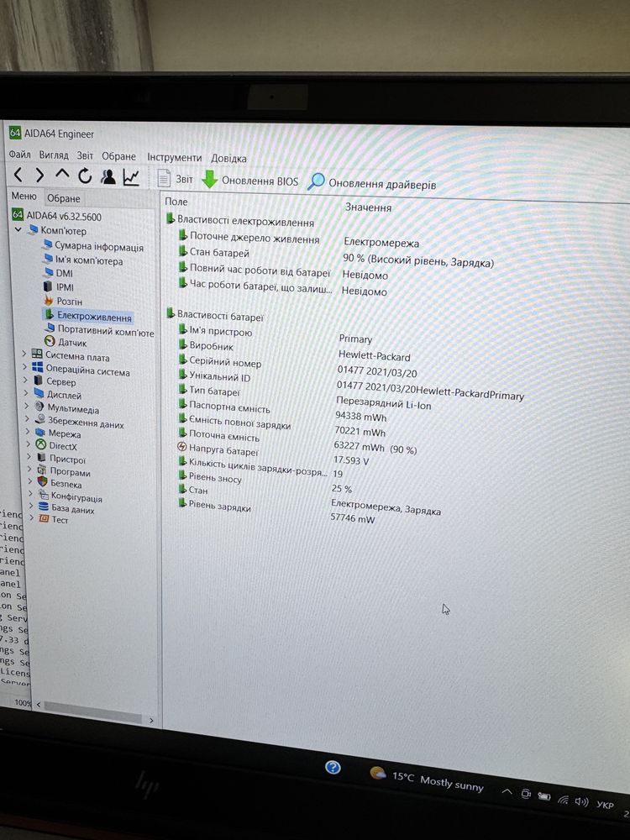Image resolution: width=630 pixels, height=840 pixels.
Task: Refresh the page with the circular arrow icon
Action: [x=85, y=176]
